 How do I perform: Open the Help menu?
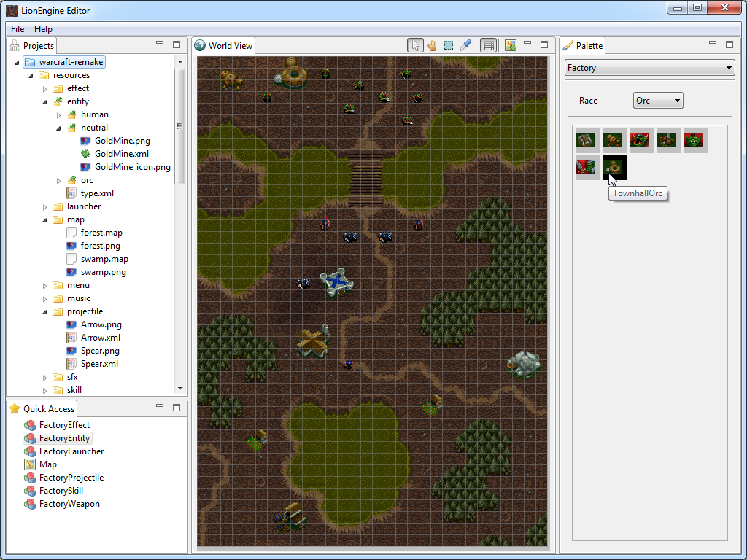point(43,29)
